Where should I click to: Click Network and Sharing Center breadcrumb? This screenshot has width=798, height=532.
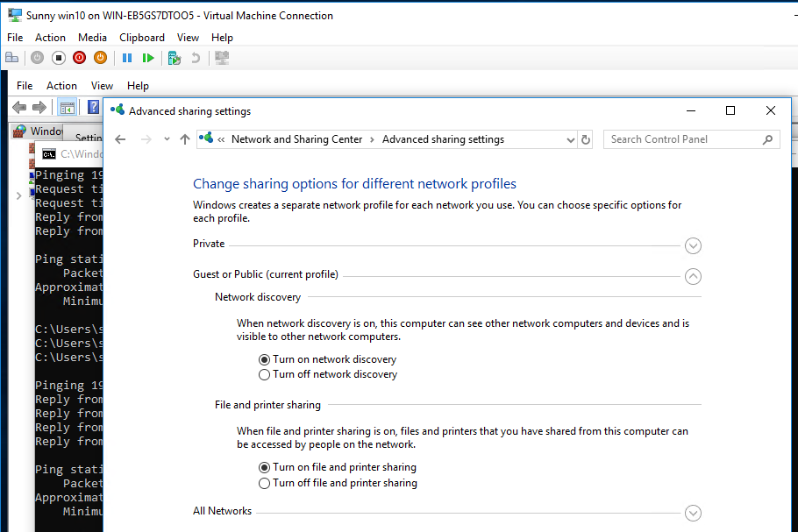[296, 139]
